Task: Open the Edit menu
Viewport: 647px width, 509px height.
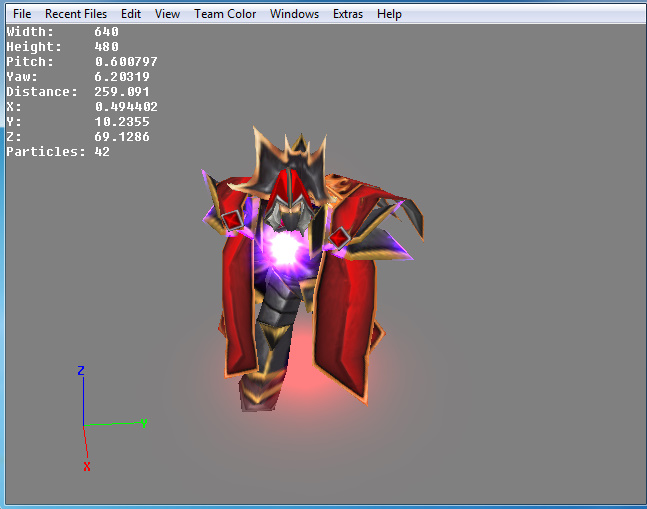Action: point(131,14)
